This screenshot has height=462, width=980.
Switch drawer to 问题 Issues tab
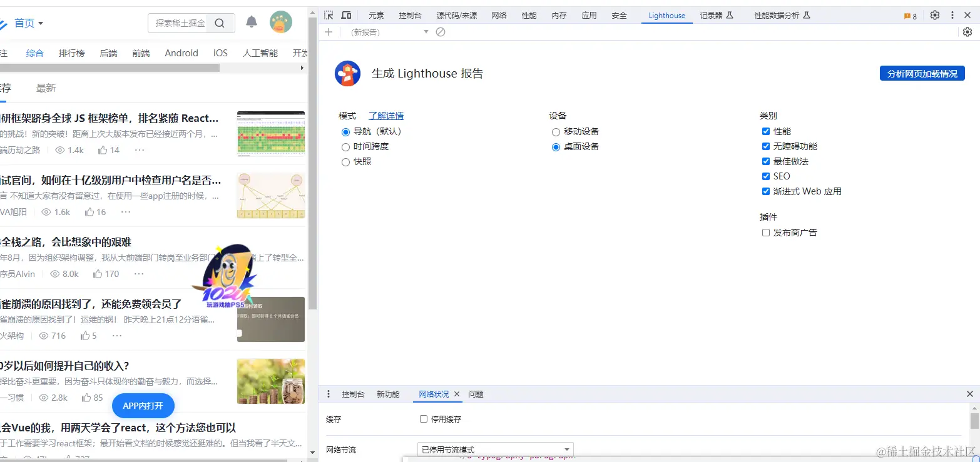[x=476, y=394]
